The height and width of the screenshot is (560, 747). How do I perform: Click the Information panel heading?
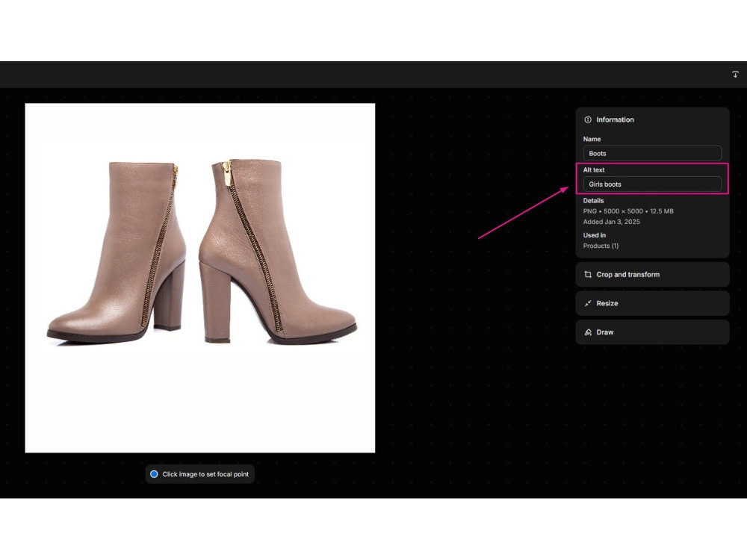click(615, 120)
